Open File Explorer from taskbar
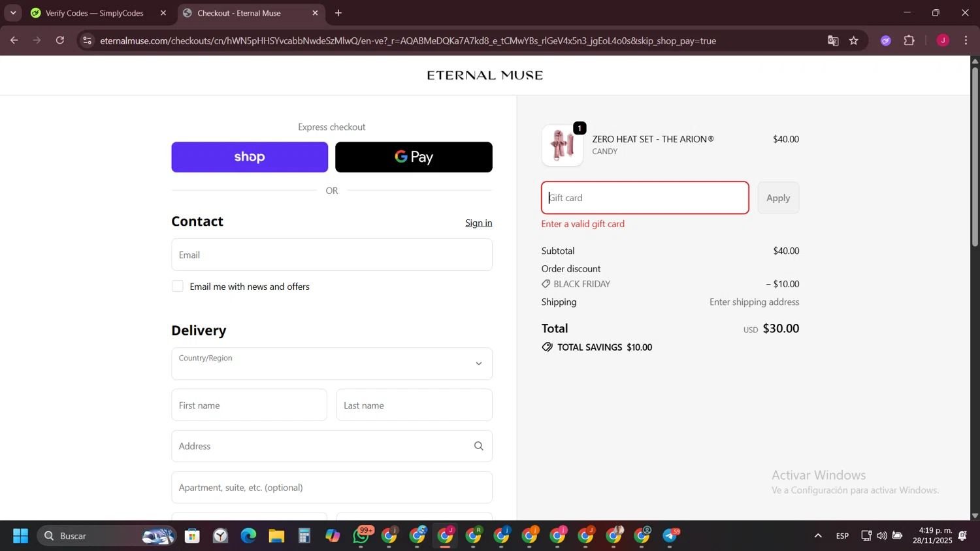This screenshot has width=980, height=551. click(276, 536)
